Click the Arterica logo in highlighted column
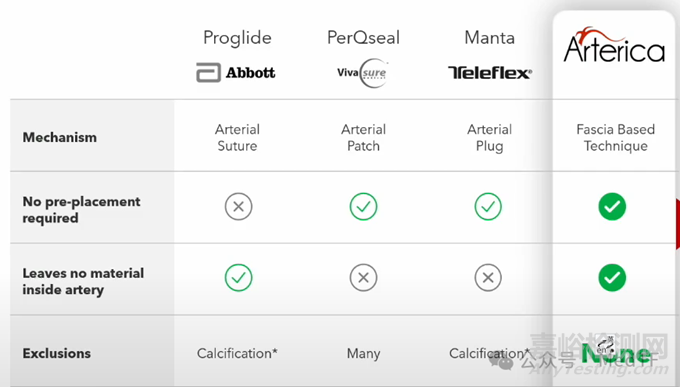 [x=614, y=45]
